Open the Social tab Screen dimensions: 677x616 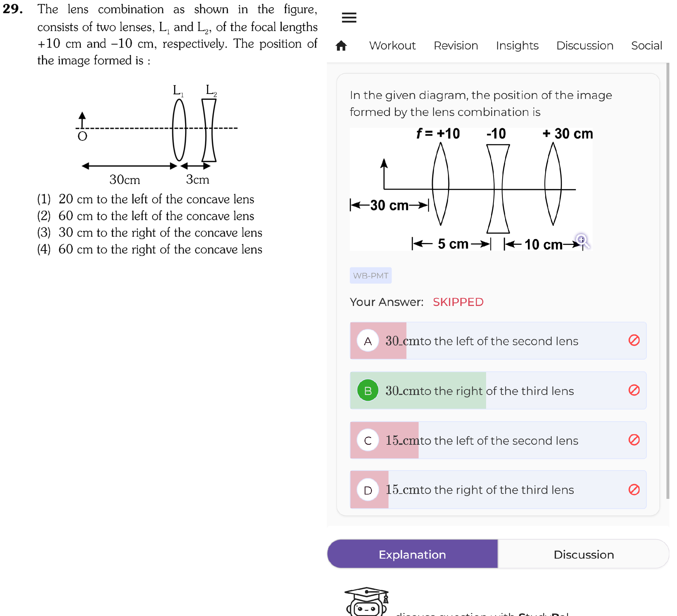[x=647, y=45]
